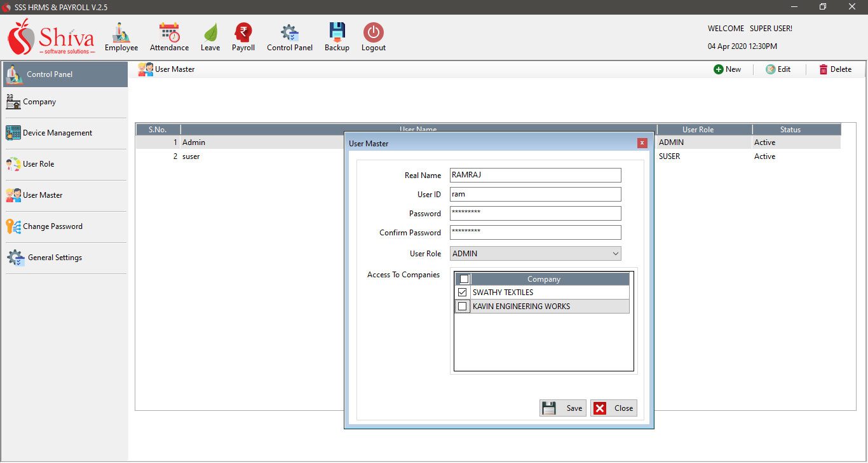868x463 pixels.
Task: Click the Close button in dialog
Action: pos(614,408)
